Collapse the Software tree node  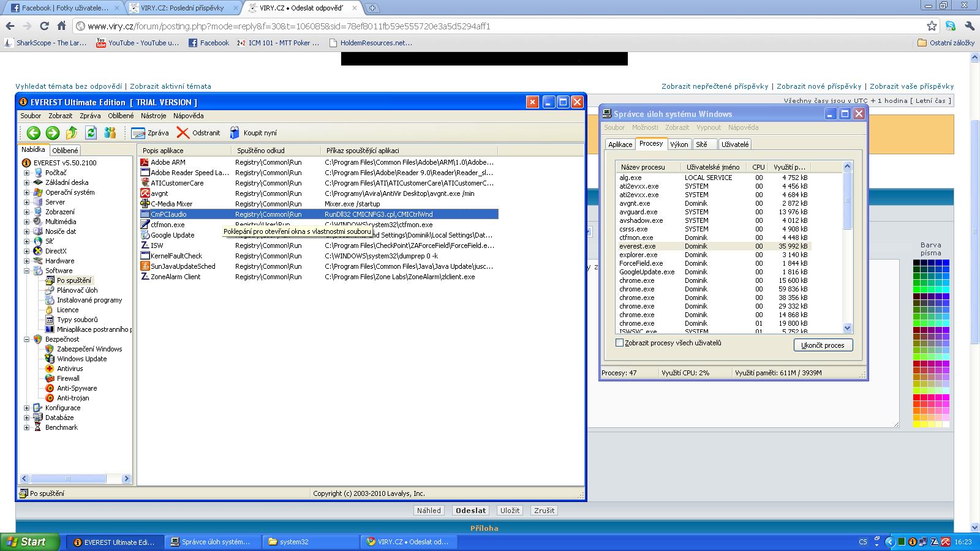pos(26,271)
